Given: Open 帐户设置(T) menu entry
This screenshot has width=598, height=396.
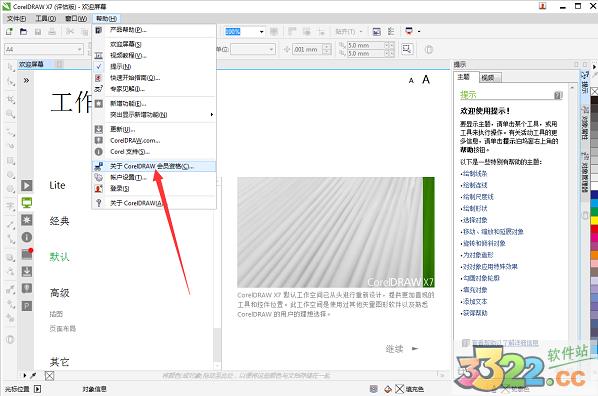Looking at the screenshot, I should click(x=154, y=177).
